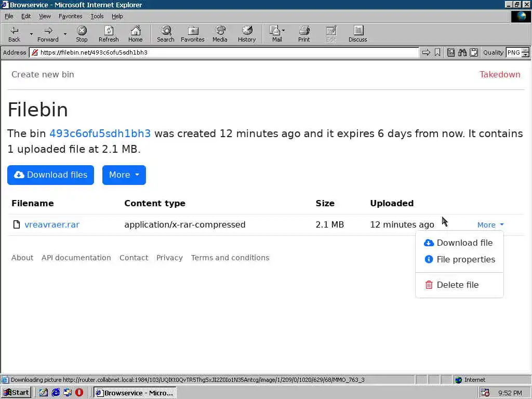Open the Back history dropdown arrow

pyautogui.click(x=31, y=34)
